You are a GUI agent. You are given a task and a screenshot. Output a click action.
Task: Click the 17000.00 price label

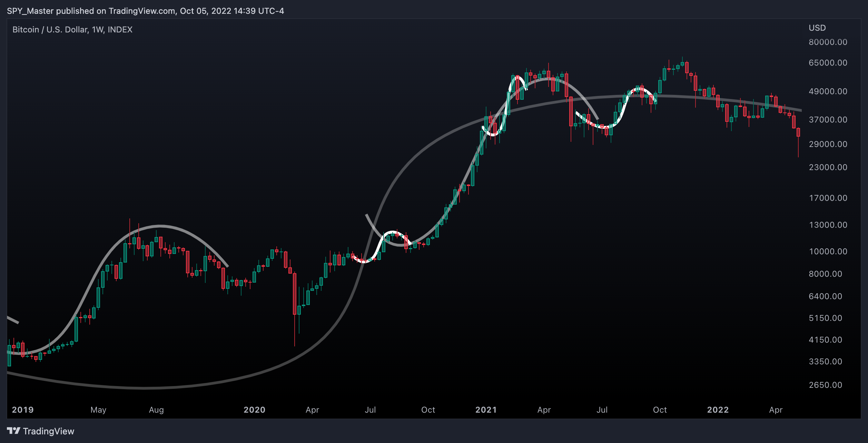point(828,198)
